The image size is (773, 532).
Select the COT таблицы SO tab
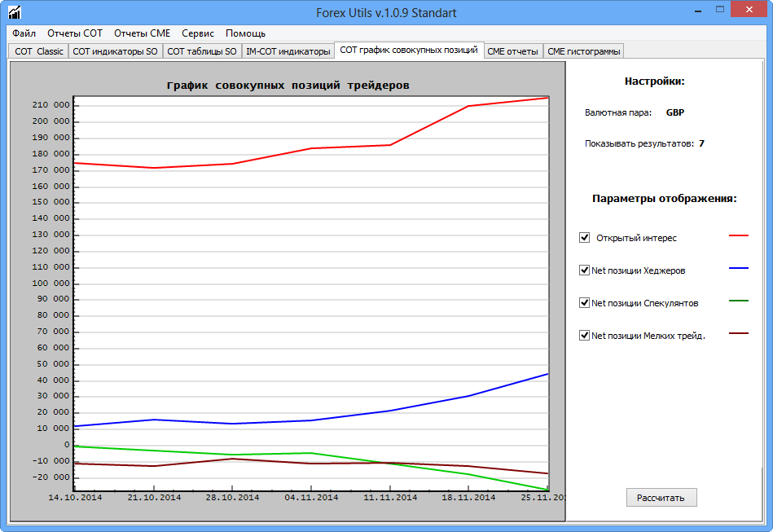pyautogui.click(x=202, y=51)
